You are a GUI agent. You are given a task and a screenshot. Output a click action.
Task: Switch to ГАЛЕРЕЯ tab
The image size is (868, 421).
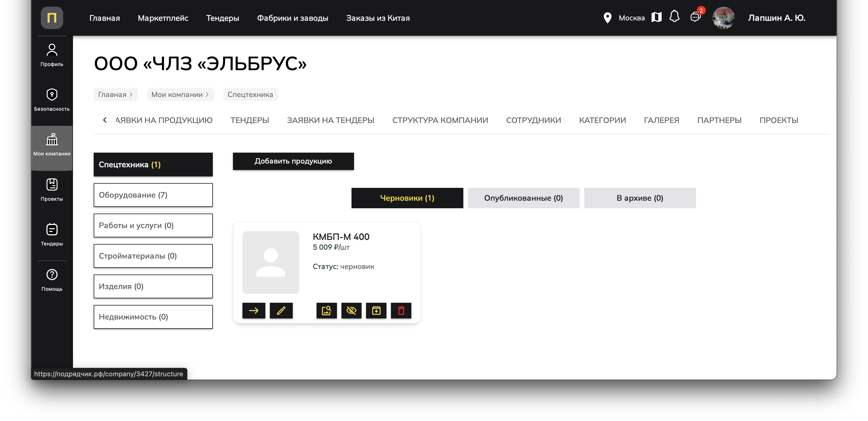point(661,120)
